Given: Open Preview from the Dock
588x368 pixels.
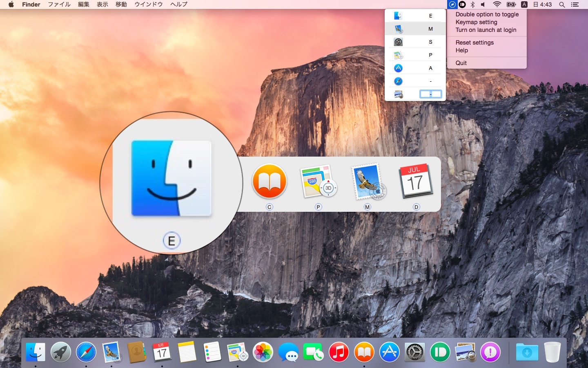Looking at the screenshot, I should [x=465, y=352].
